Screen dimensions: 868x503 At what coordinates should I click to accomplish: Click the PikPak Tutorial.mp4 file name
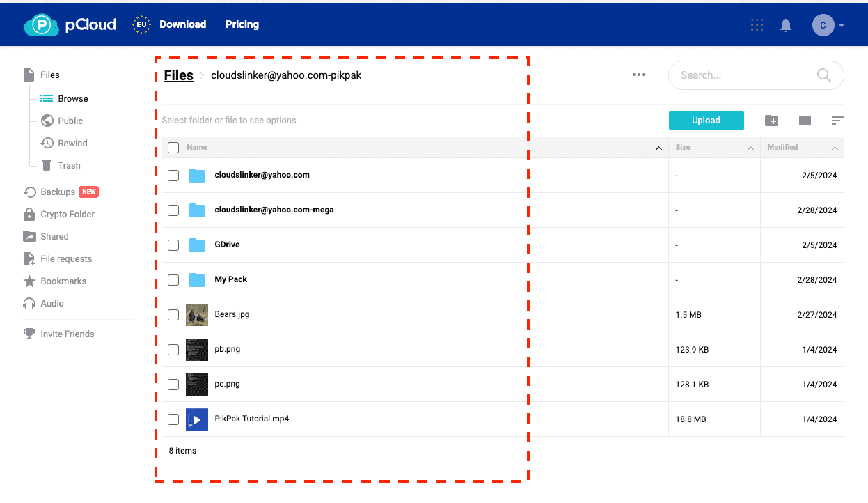tap(251, 419)
